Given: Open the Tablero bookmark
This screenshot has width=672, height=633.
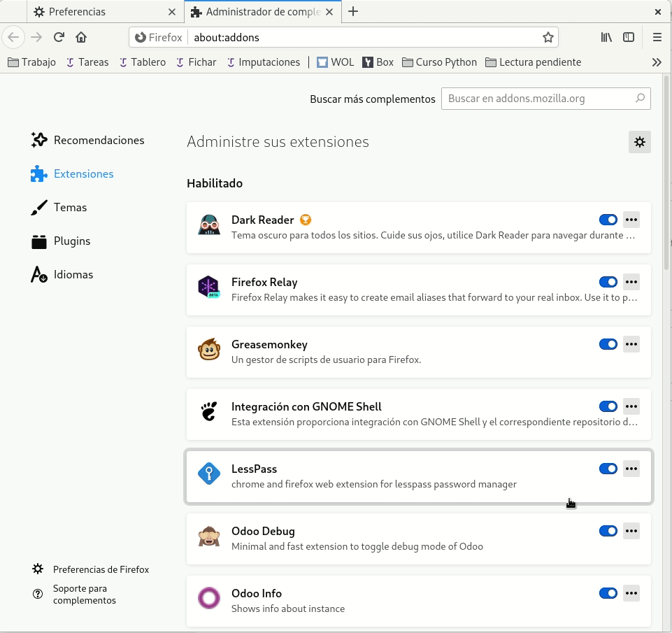Looking at the screenshot, I should (x=142, y=62).
